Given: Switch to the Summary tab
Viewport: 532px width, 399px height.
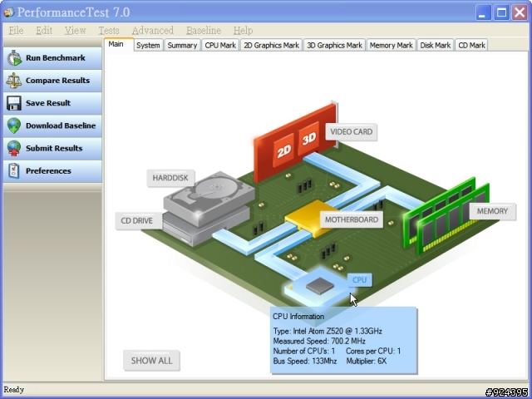Looking at the screenshot, I should tap(182, 46).
